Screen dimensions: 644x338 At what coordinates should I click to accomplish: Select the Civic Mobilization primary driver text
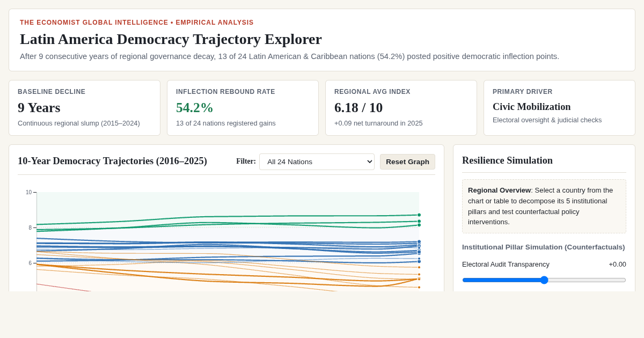pyautogui.click(x=531, y=107)
